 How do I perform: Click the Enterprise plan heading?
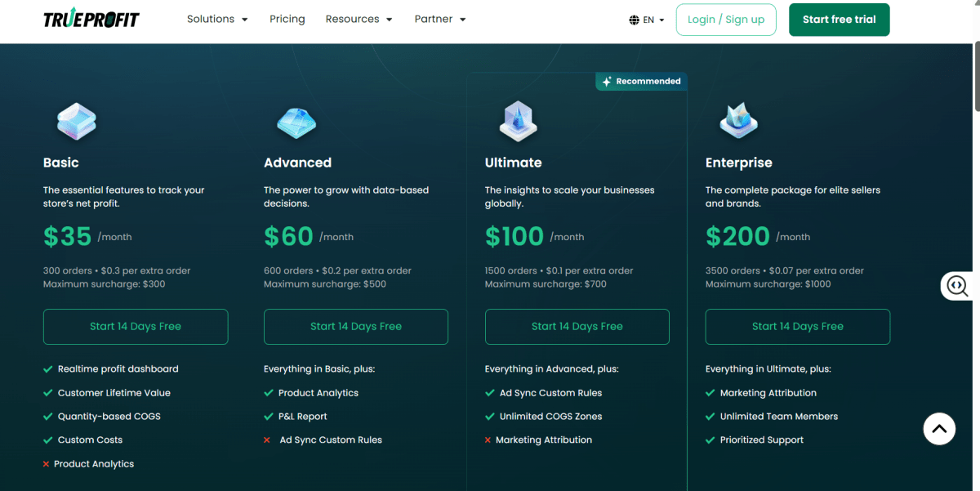click(739, 163)
